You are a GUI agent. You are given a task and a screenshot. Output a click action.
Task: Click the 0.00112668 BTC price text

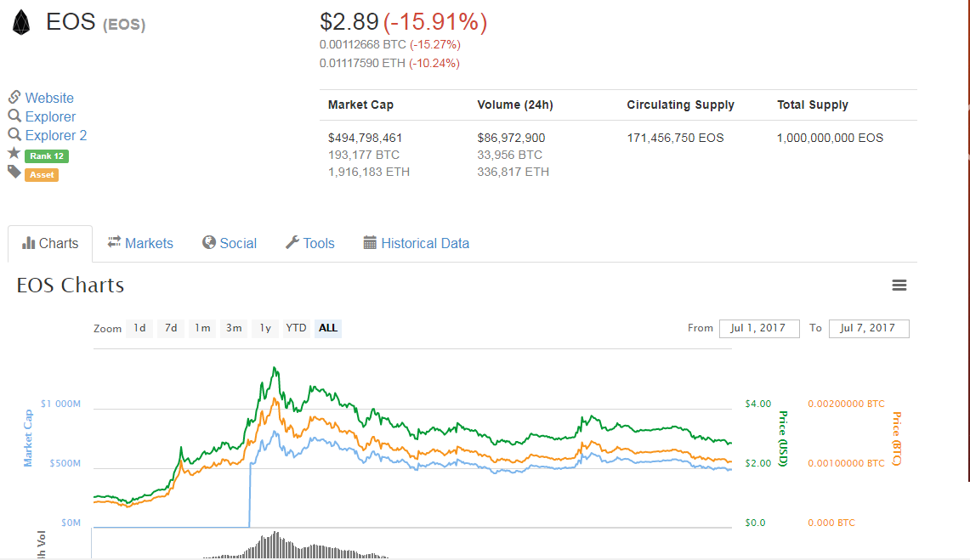pyautogui.click(x=362, y=44)
